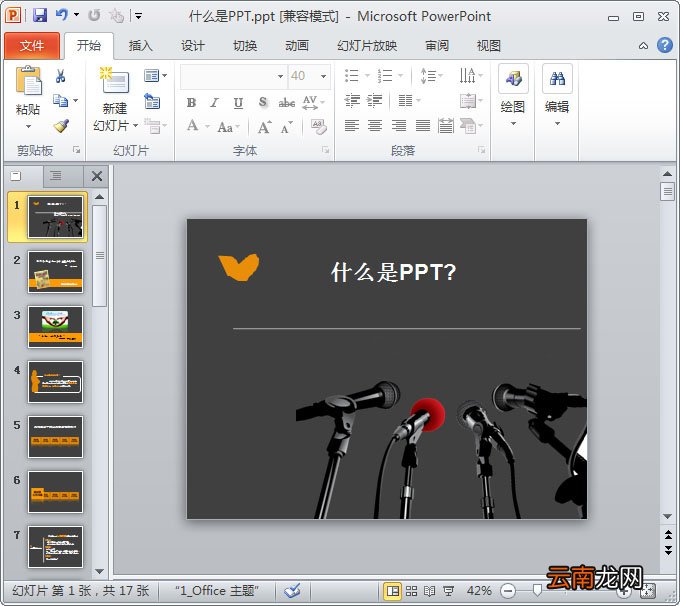This screenshot has width=680, height=606.
Task: Click Increase Indent icon
Action: coord(374,101)
